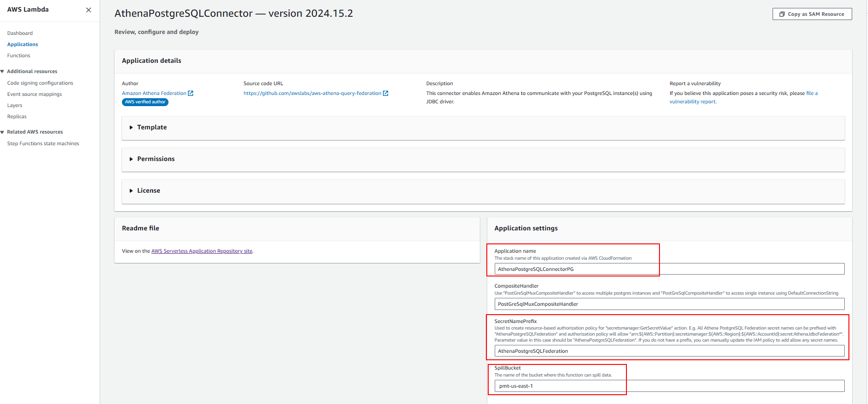Open Code signing configurations

pos(40,83)
